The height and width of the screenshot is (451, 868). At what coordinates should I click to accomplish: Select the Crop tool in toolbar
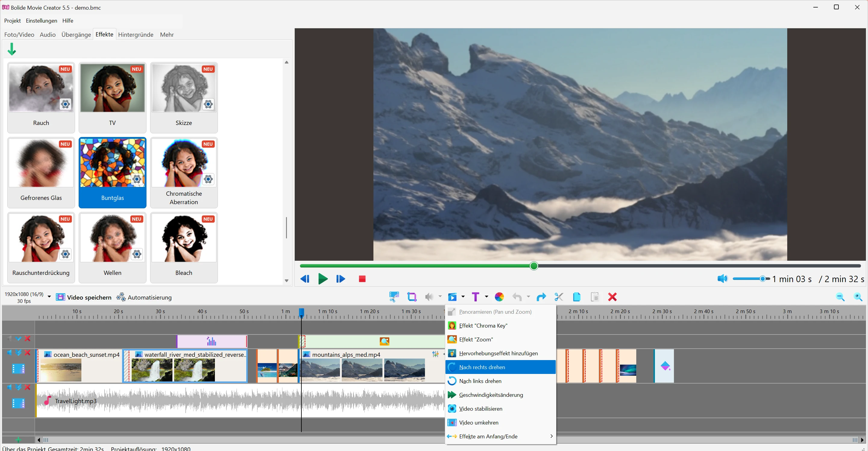(412, 297)
